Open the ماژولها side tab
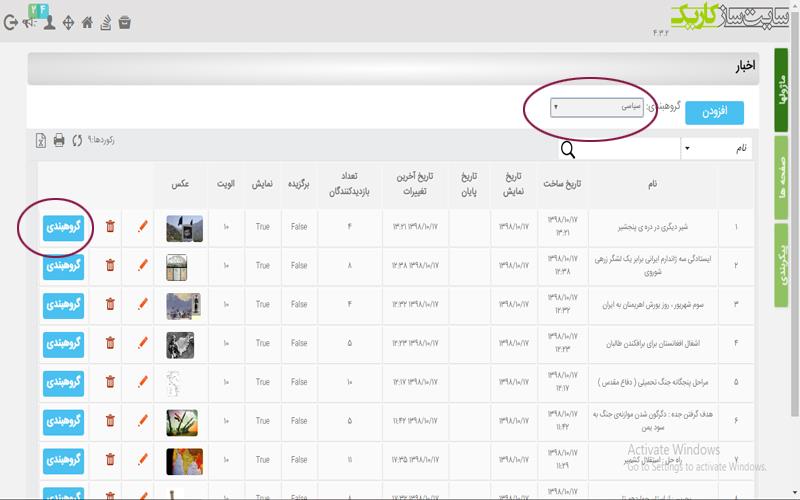Viewport: 800px width, 500px height. tap(781, 90)
